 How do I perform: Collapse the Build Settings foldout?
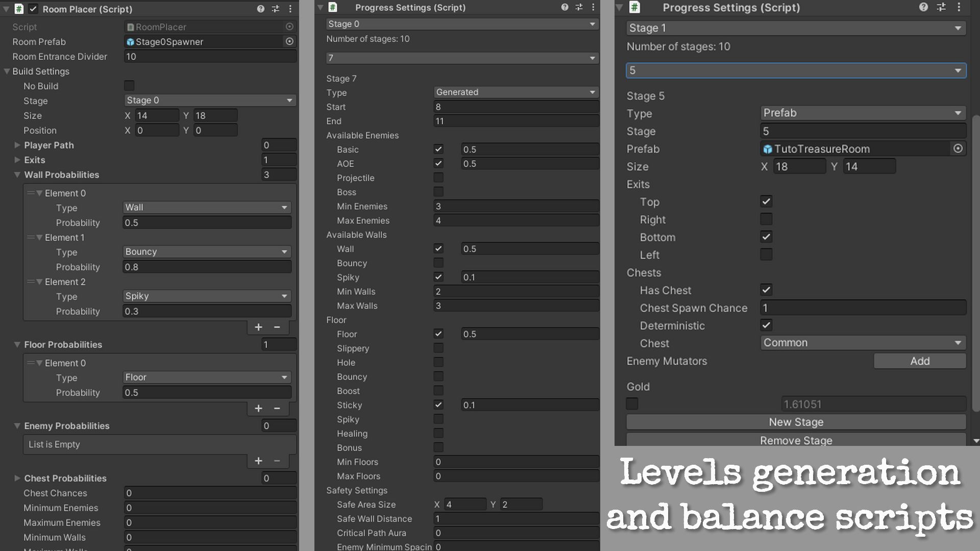point(7,71)
